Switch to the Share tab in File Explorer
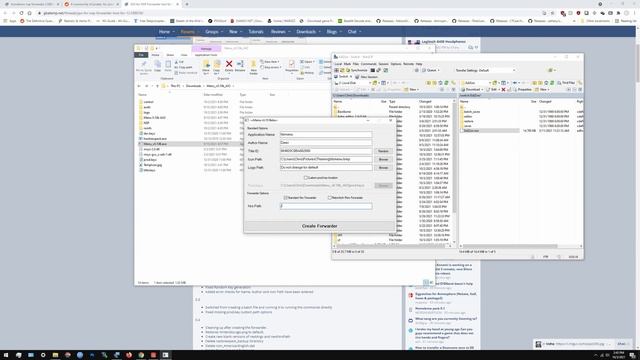 click(170, 55)
